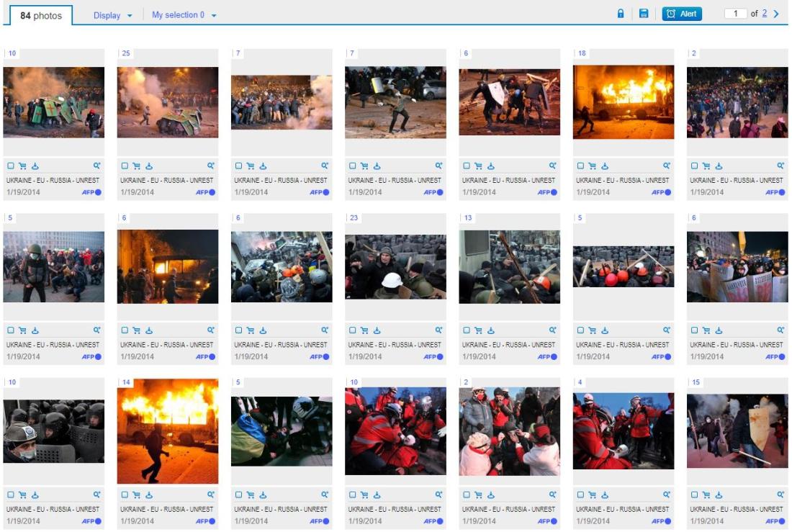792x532 pixels.
Task: Click the caption 'UKRAINE - EU - RUSSIA - UNREST' of the 25-photo set
Action: 167,180
